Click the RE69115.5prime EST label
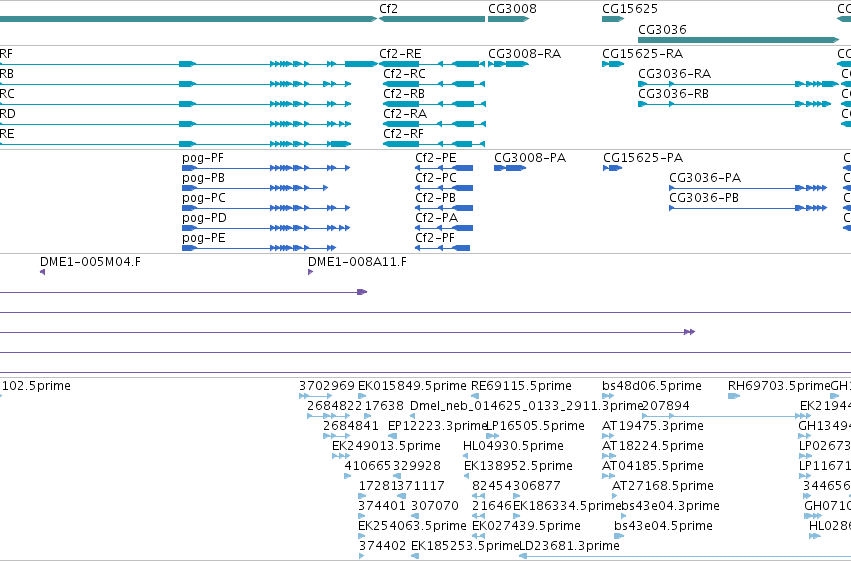851x561 pixels. 521,386
